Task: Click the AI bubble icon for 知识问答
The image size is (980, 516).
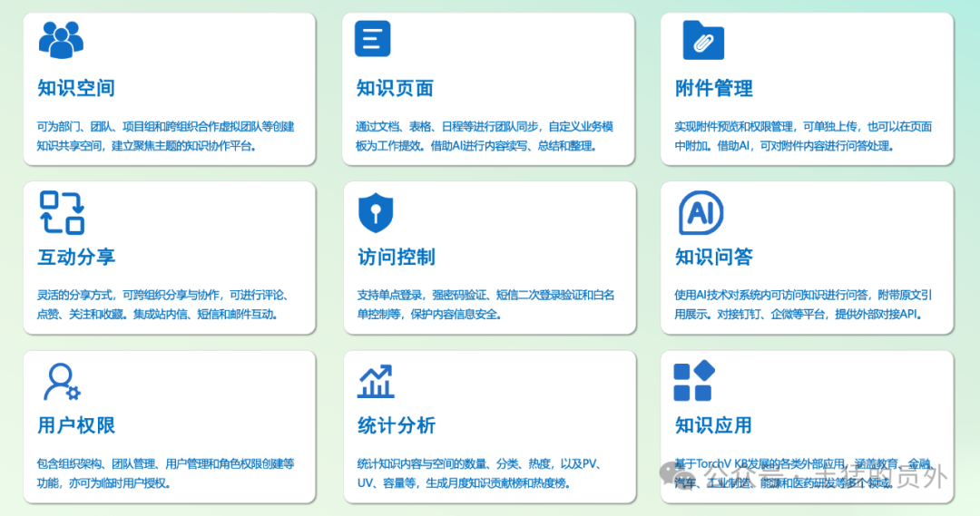Action: (x=701, y=213)
